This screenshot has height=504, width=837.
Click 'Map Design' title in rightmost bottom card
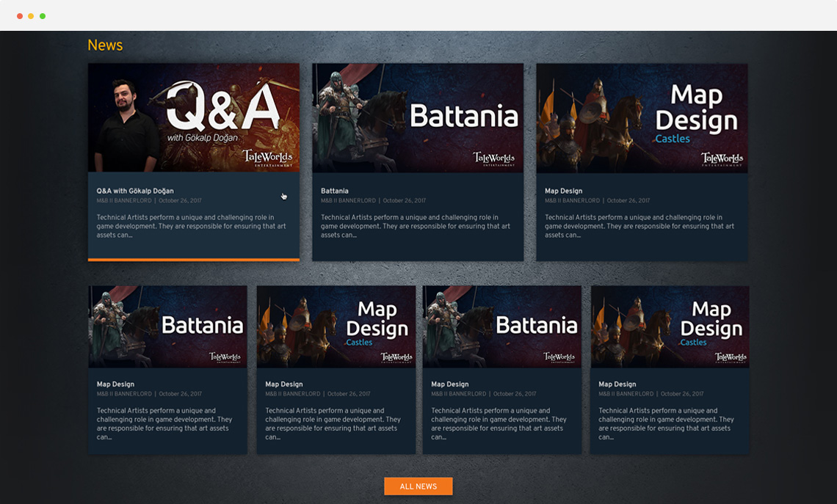(617, 384)
